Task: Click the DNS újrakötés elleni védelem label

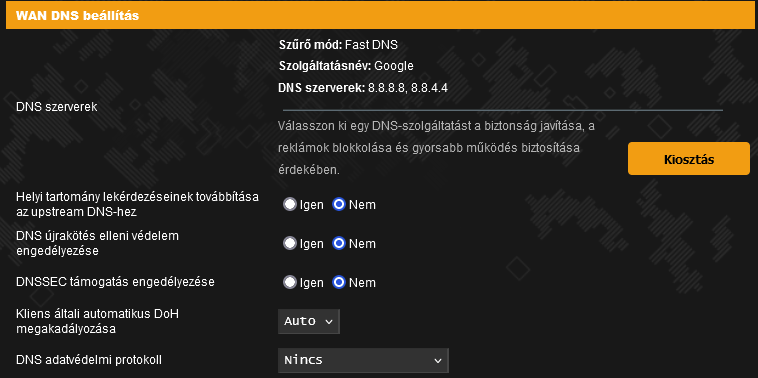Action: click(98, 244)
